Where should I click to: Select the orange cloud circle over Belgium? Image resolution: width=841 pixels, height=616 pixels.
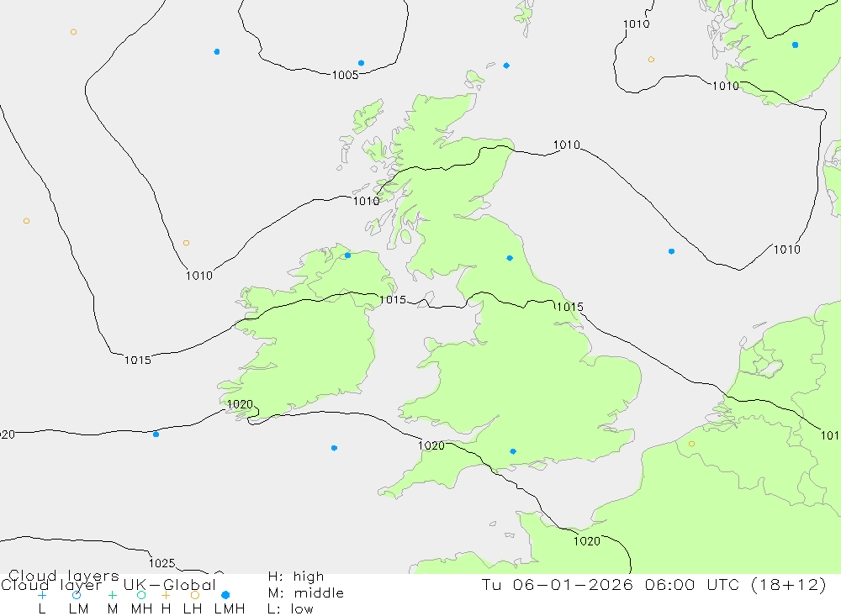[x=691, y=444]
